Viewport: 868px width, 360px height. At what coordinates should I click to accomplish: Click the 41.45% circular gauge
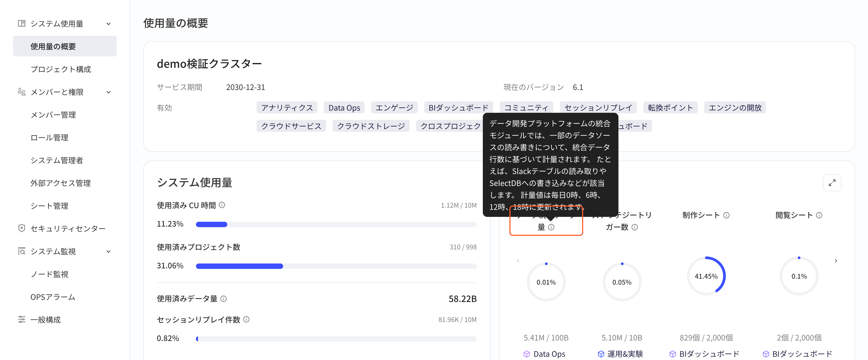tap(706, 276)
